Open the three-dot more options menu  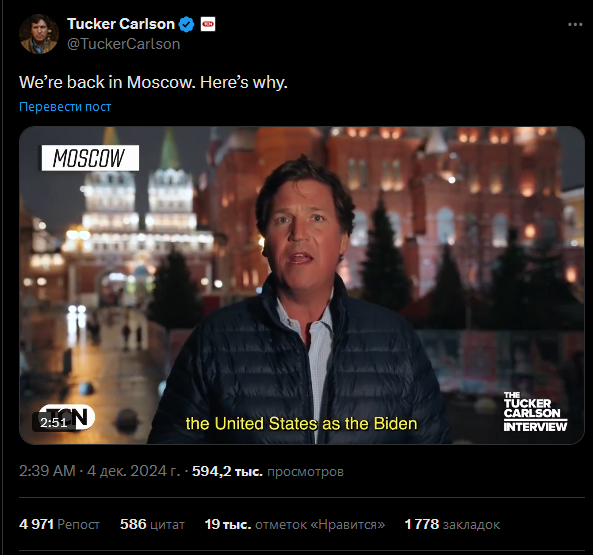pyautogui.click(x=575, y=25)
